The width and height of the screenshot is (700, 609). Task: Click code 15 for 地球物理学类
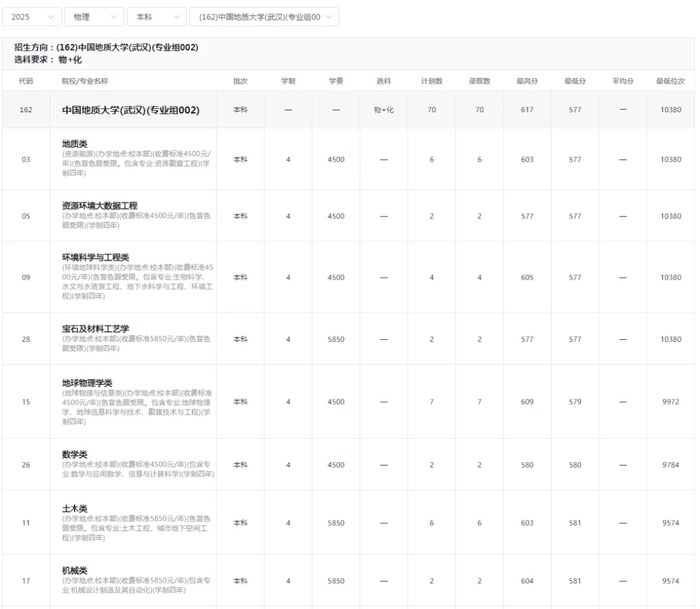pos(26,401)
